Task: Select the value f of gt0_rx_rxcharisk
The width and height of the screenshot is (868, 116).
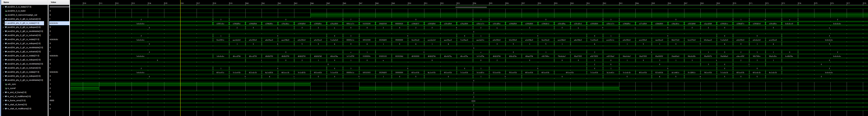Action: click(x=50, y=19)
